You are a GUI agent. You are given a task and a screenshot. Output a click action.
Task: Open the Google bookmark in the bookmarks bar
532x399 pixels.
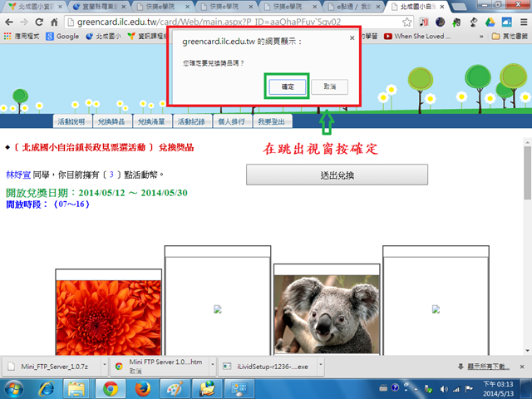(62, 37)
